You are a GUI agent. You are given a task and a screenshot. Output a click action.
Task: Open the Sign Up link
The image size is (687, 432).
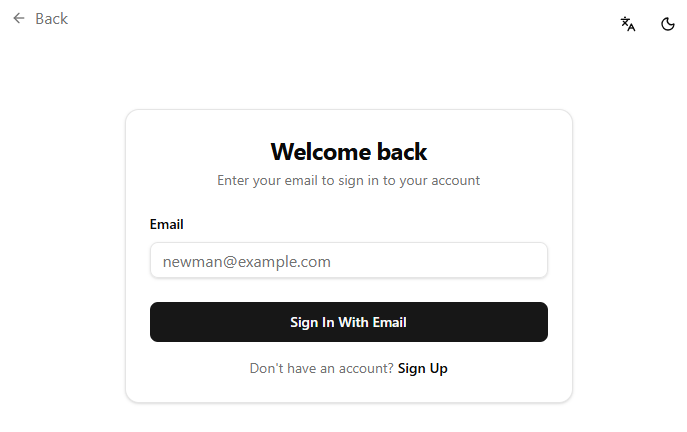(x=422, y=369)
